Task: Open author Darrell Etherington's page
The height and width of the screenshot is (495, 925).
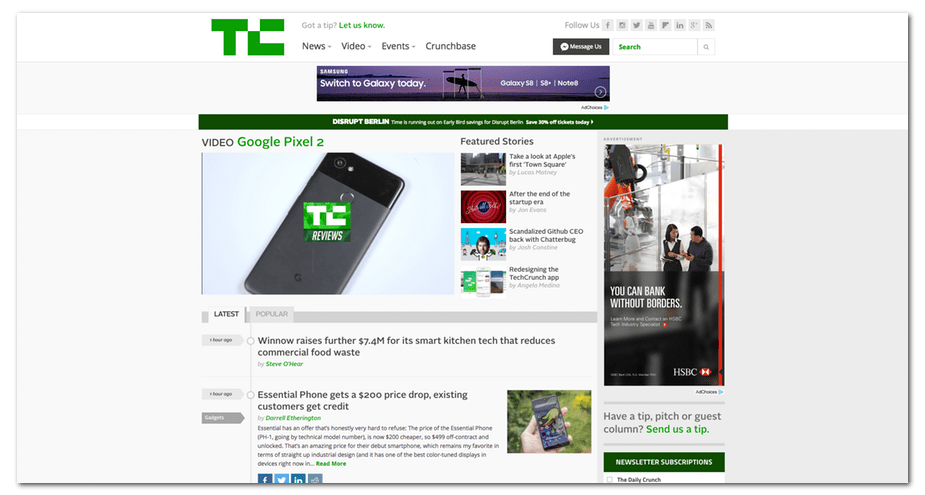Action: (x=293, y=418)
